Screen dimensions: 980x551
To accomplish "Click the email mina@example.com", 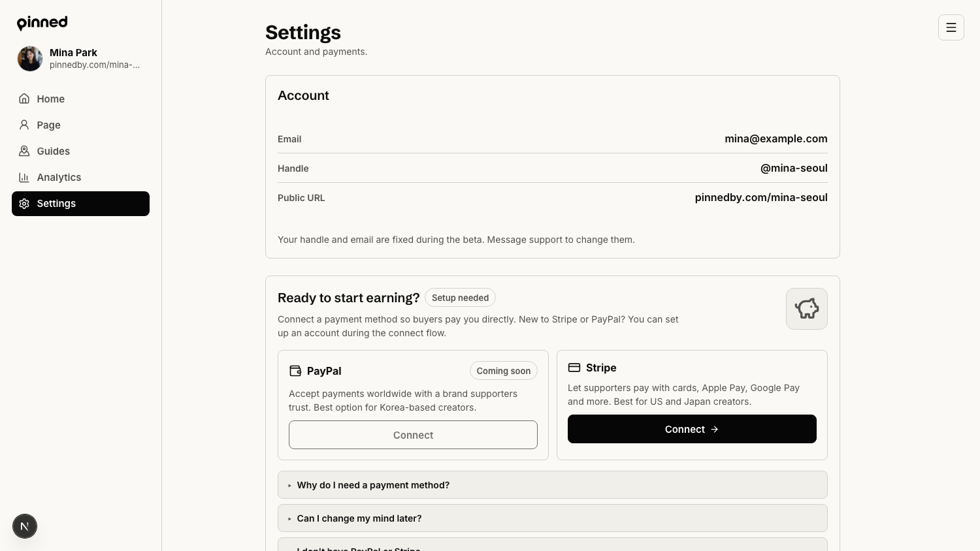I will 776,138.
